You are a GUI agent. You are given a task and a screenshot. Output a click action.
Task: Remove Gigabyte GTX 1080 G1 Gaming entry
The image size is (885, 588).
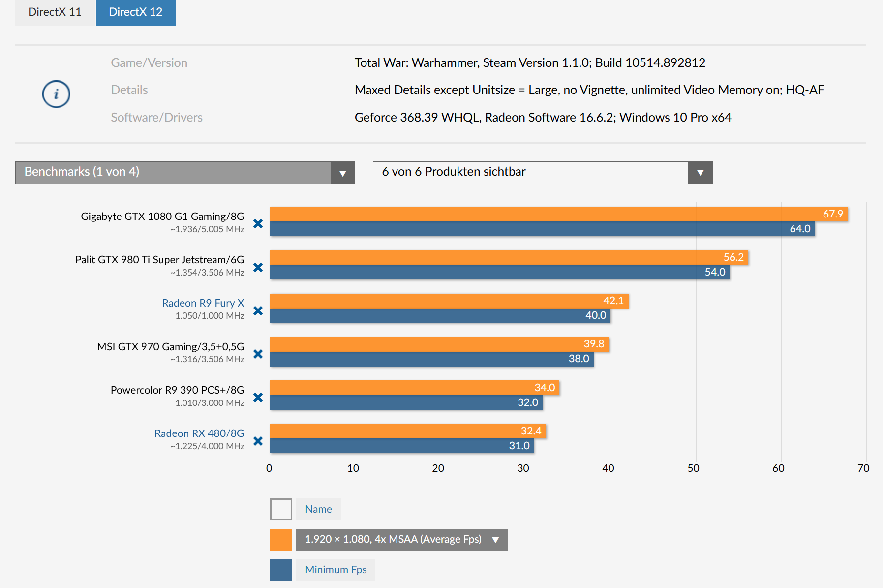(x=258, y=224)
